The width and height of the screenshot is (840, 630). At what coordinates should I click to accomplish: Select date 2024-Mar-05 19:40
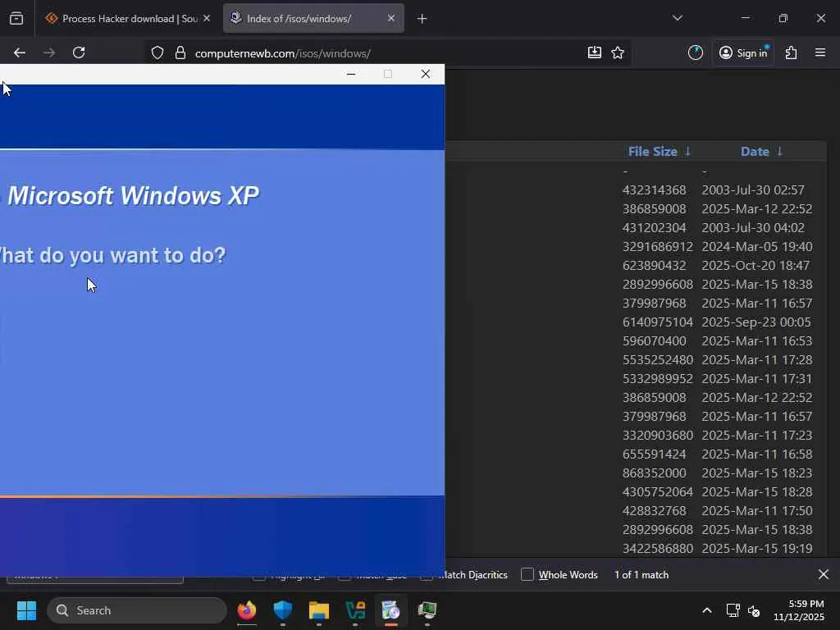[757, 246]
